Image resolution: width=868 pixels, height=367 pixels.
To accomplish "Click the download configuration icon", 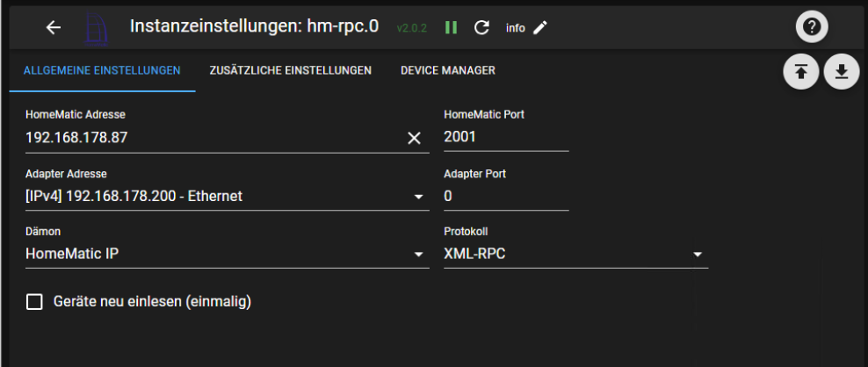I will [842, 71].
